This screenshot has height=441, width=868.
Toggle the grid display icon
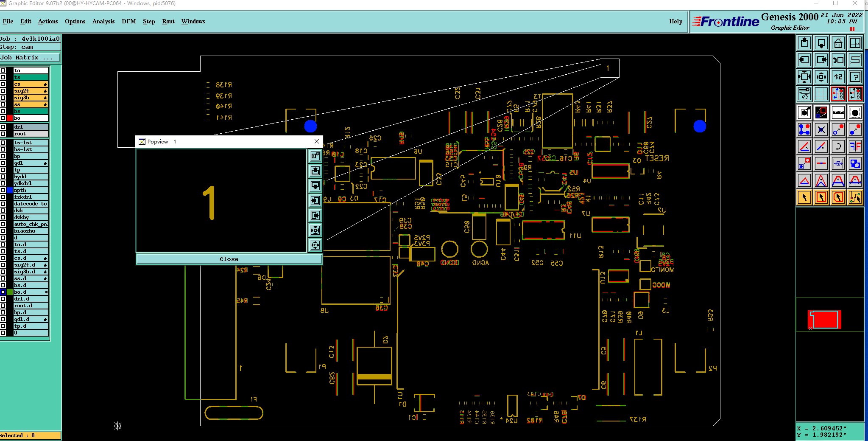point(821,94)
